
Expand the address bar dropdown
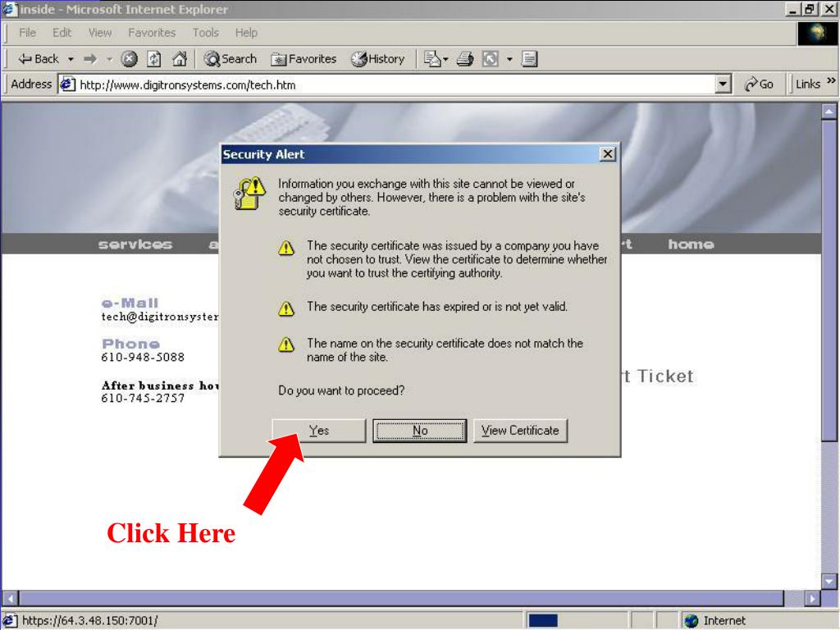point(724,84)
